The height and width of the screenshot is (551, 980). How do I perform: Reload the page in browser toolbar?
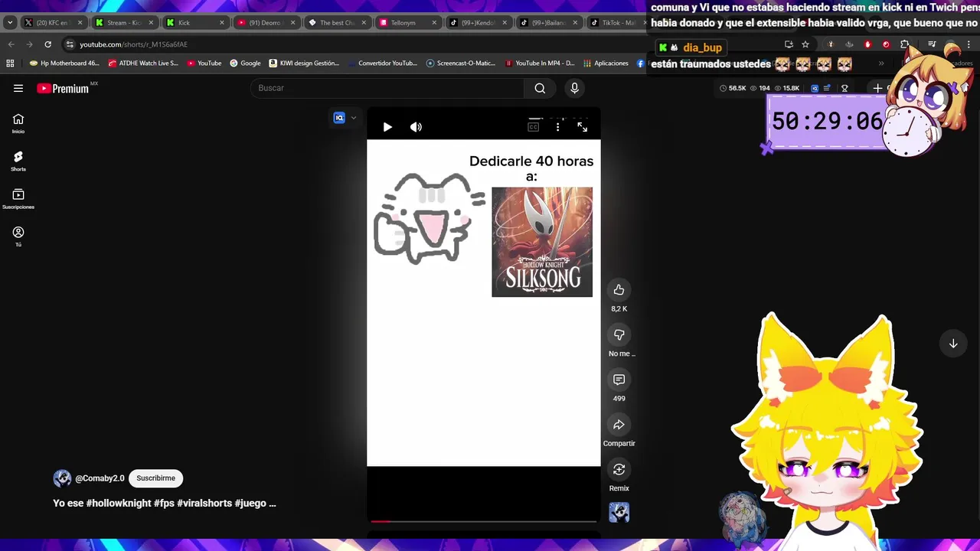point(47,44)
